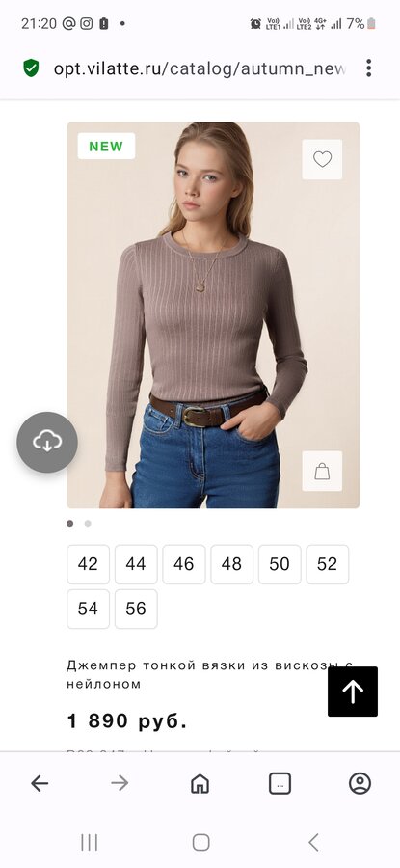
Task: Go back with browser back arrow
Action: click(40, 783)
